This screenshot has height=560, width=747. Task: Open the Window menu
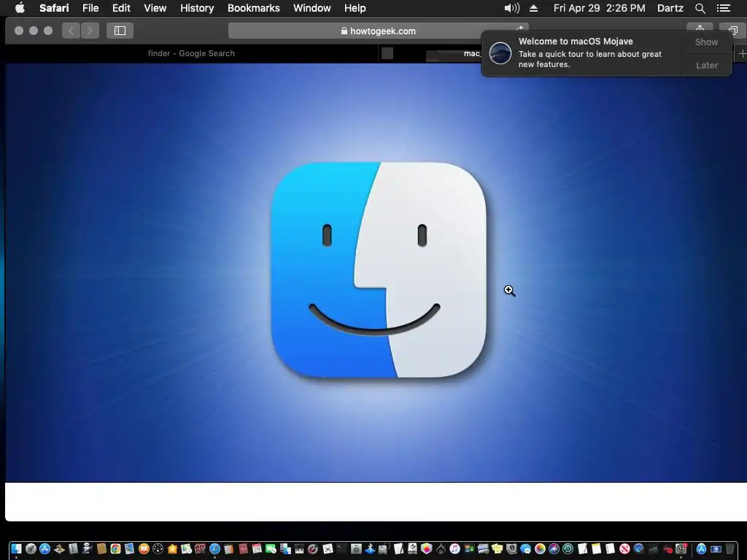[x=312, y=8]
